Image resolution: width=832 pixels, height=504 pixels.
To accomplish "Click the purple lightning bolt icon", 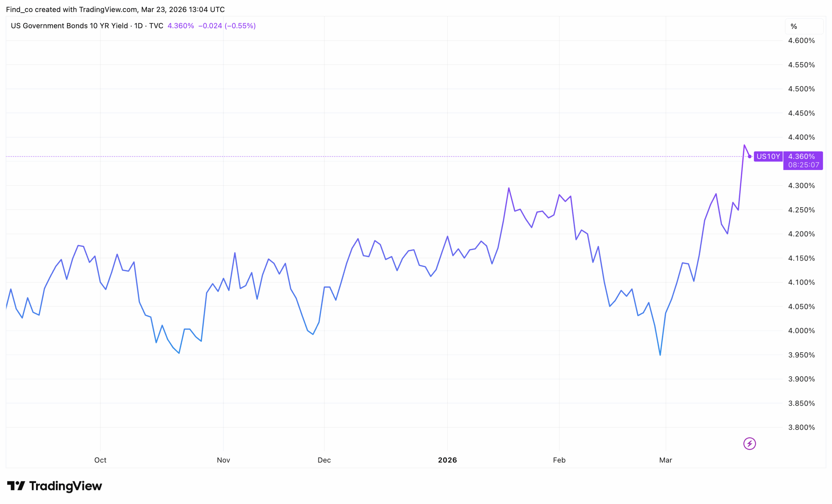I will pos(749,444).
